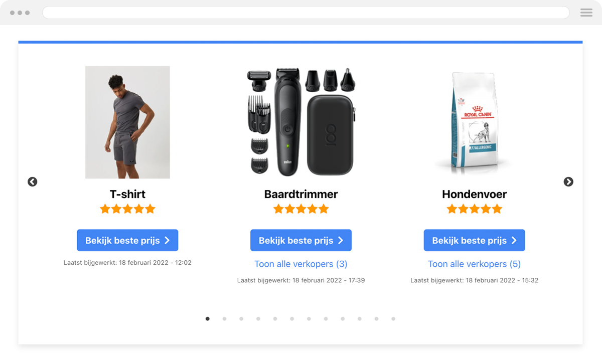Open Toon alle verkopers for Hondenvoer
Image resolution: width=602 pixels, height=364 pixels.
click(x=474, y=264)
